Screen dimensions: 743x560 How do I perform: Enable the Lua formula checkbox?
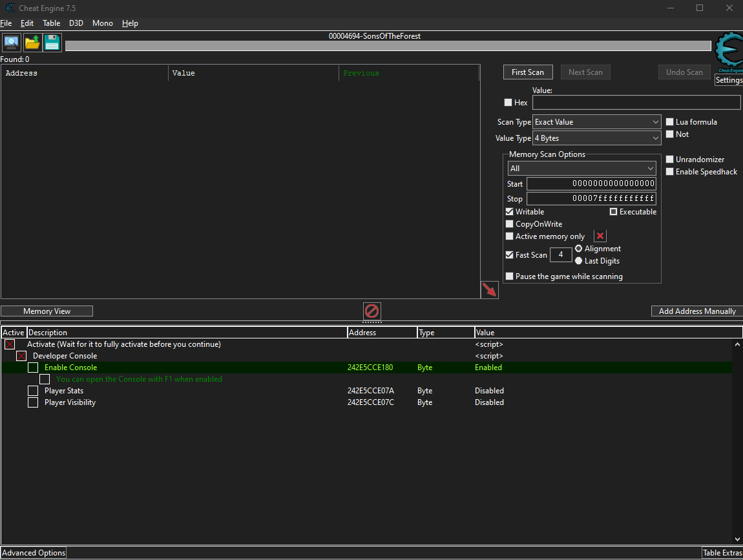669,122
